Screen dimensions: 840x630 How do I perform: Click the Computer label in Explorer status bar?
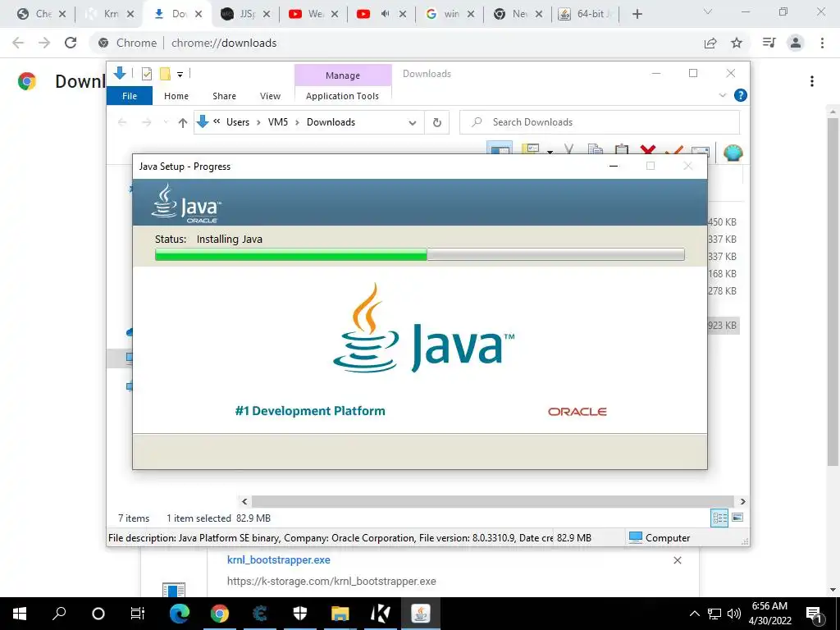coord(668,538)
